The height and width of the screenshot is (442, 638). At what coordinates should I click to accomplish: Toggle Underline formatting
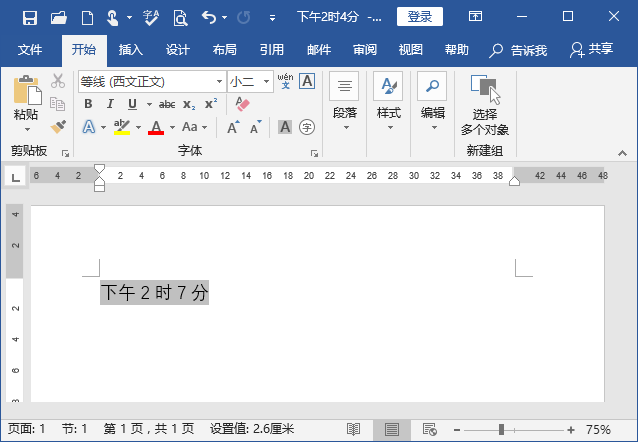pyautogui.click(x=132, y=105)
